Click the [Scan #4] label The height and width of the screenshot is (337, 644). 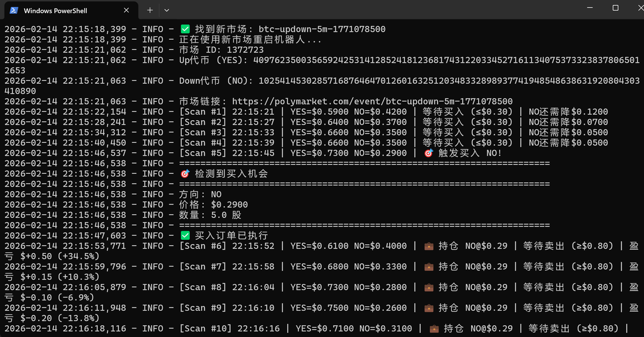203,143
